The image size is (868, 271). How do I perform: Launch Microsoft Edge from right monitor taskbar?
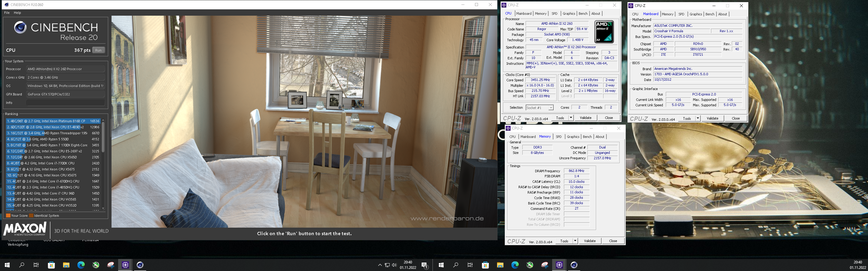pos(515,265)
